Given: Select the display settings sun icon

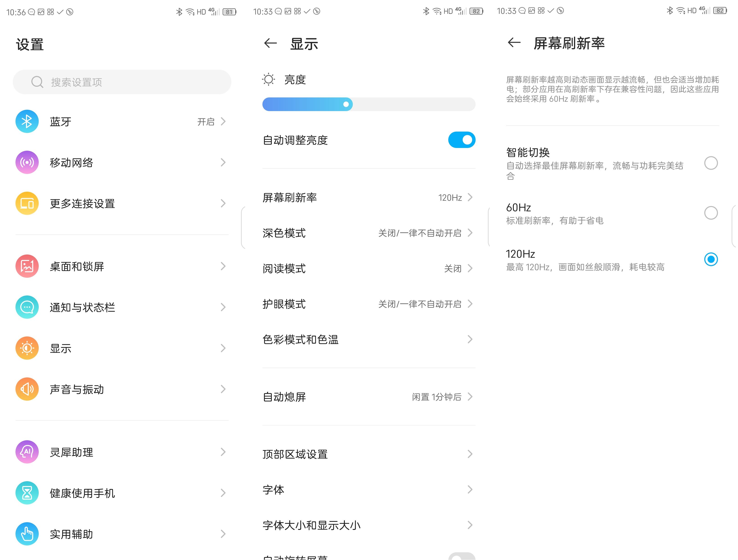Looking at the screenshot, I should (27, 348).
